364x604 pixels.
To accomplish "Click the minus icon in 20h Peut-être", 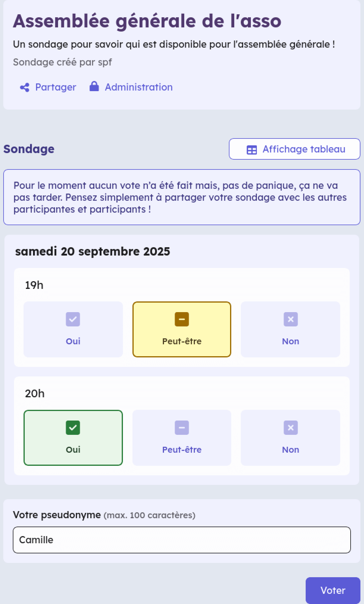I will 182,428.
